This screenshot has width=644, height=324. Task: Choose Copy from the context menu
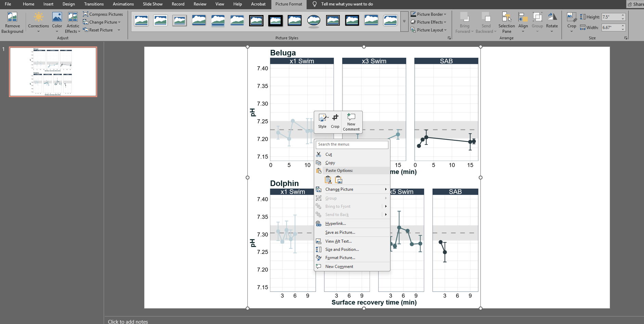point(331,162)
